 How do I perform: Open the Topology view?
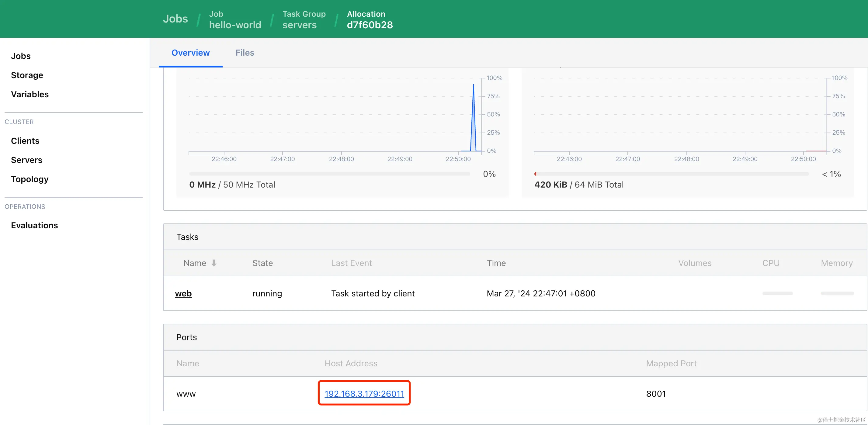pos(30,179)
